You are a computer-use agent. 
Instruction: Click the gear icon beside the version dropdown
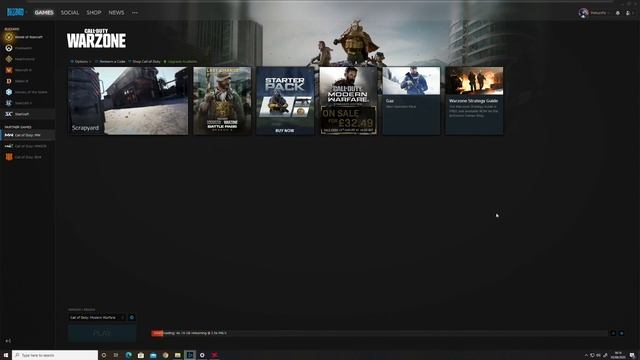click(132, 318)
